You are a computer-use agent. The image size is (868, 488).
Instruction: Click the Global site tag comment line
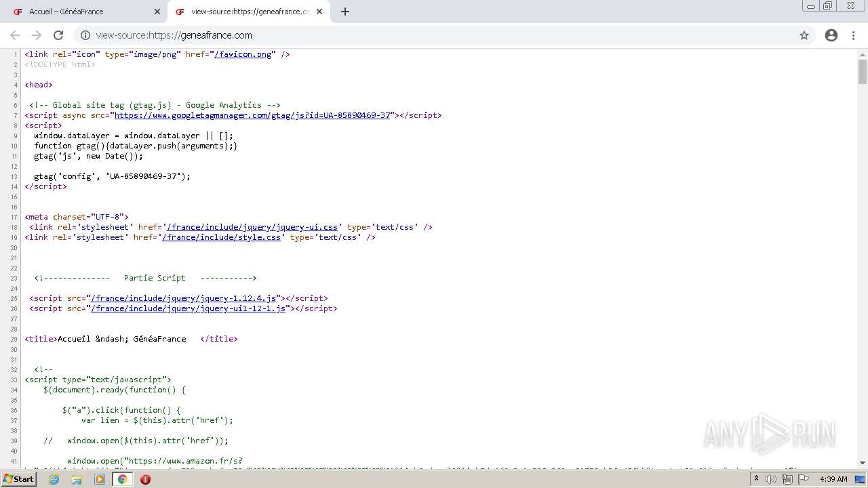click(155, 105)
